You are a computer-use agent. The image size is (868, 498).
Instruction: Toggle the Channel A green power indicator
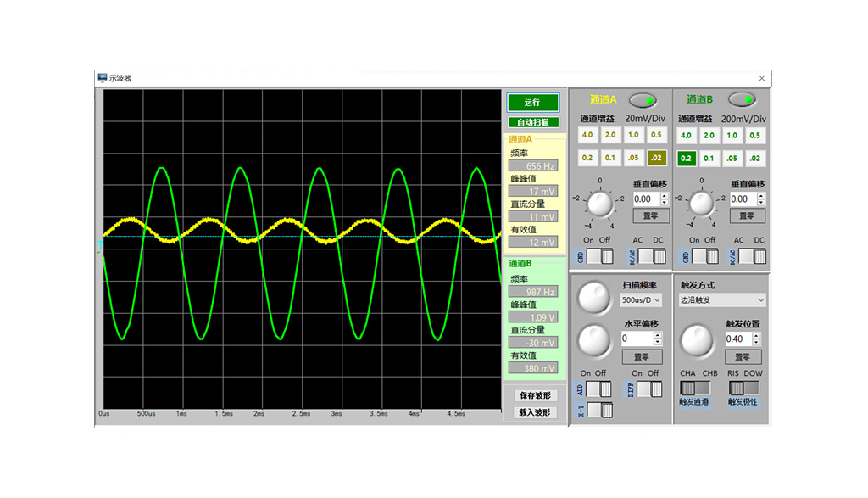pyautogui.click(x=642, y=99)
